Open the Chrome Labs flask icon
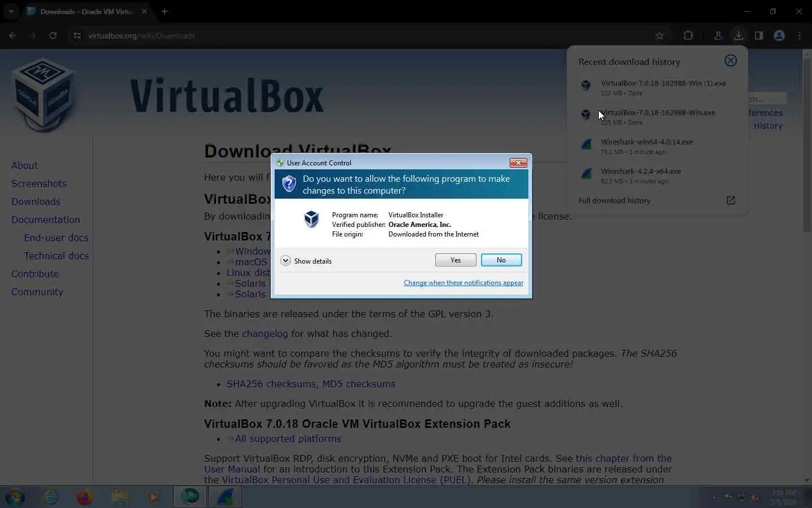The image size is (812, 508). tap(718, 36)
